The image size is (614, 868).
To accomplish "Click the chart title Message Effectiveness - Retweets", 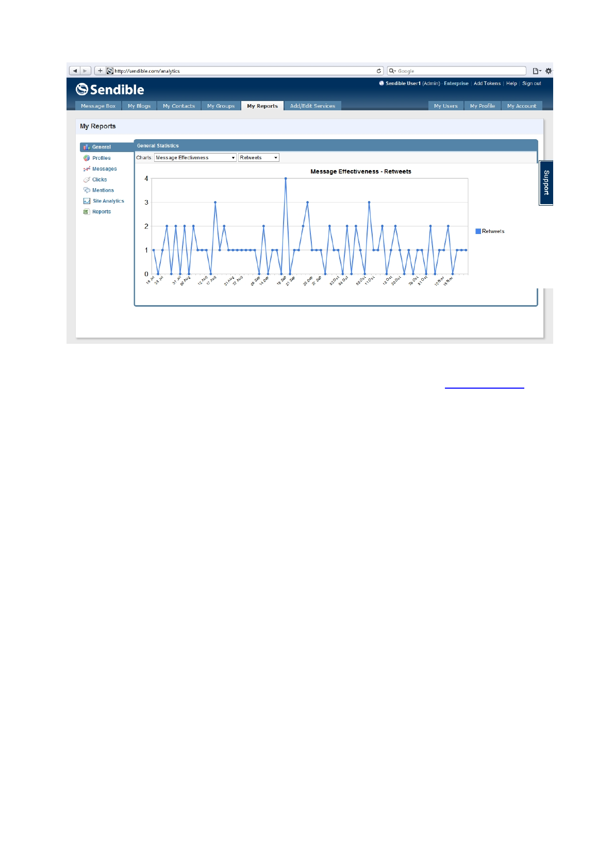I will tap(361, 172).
